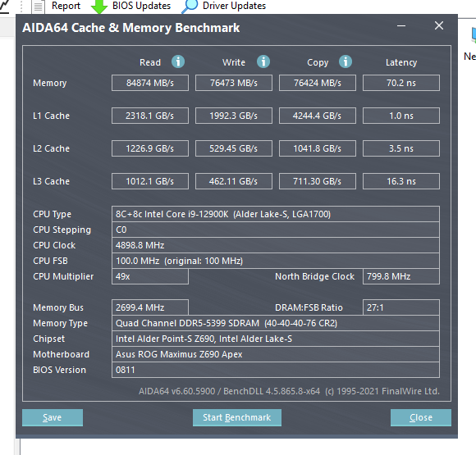This screenshot has width=476, height=455.
Task: Save the benchmark results
Action: click(x=53, y=417)
